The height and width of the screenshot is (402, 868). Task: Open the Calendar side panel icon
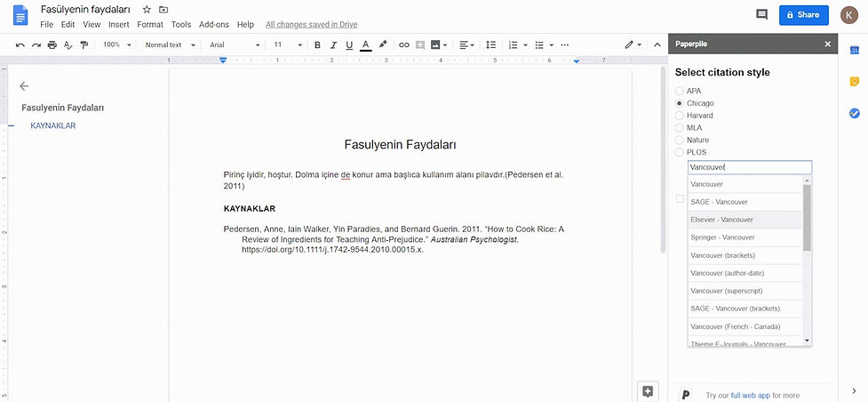pos(854,51)
